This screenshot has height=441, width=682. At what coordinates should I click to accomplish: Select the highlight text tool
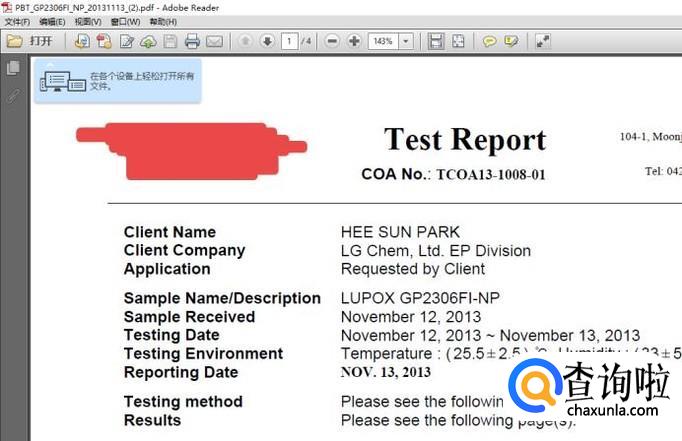[512, 41]
